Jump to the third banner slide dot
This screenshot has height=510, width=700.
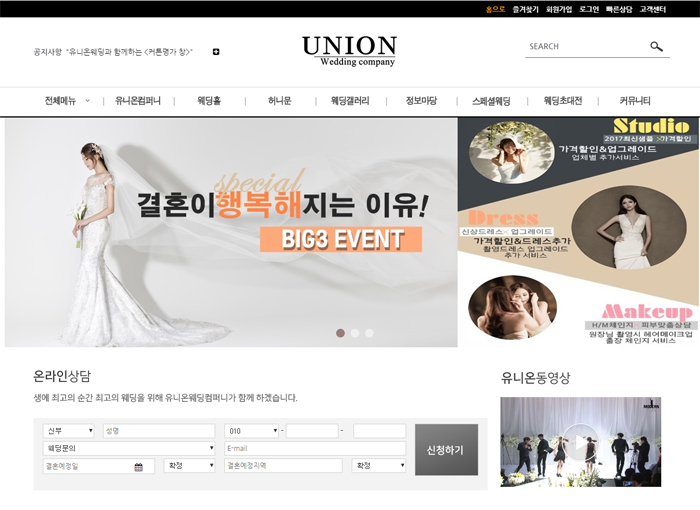coord(369,333)
